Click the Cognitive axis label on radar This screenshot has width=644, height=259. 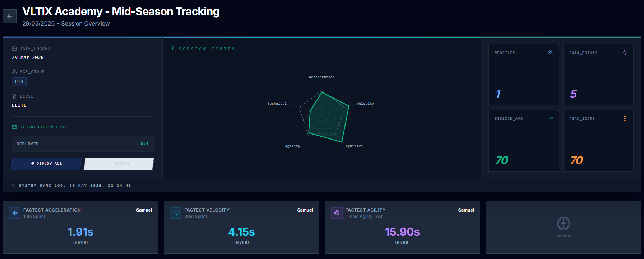coord(353,146)
